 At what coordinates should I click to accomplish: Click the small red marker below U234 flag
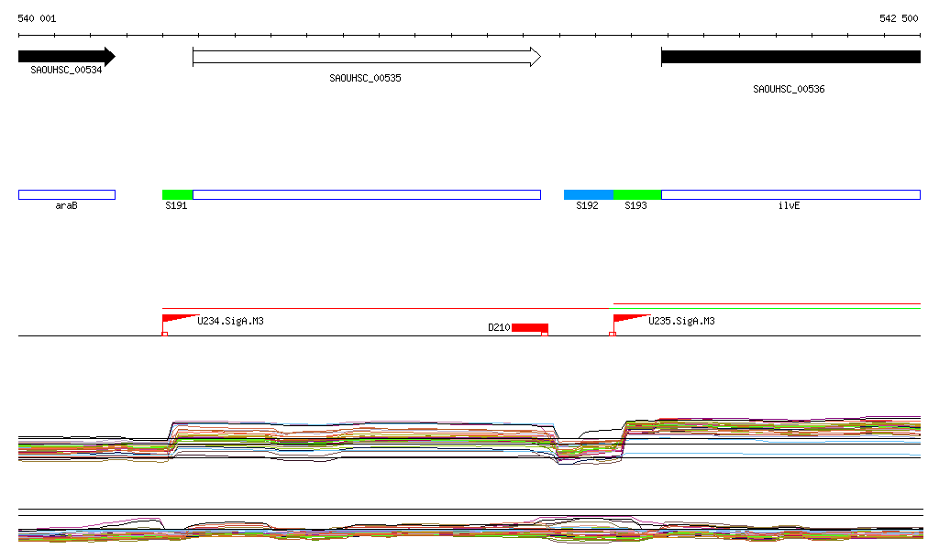click(x=164, y=335)
